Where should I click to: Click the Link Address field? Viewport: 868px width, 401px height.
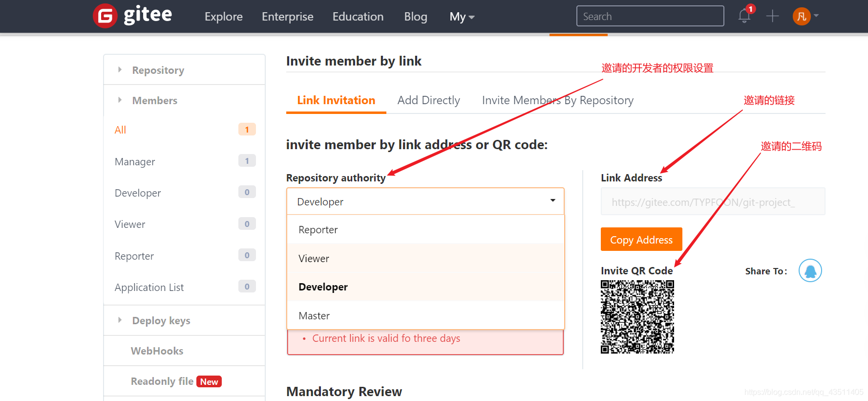pos(713,201)
